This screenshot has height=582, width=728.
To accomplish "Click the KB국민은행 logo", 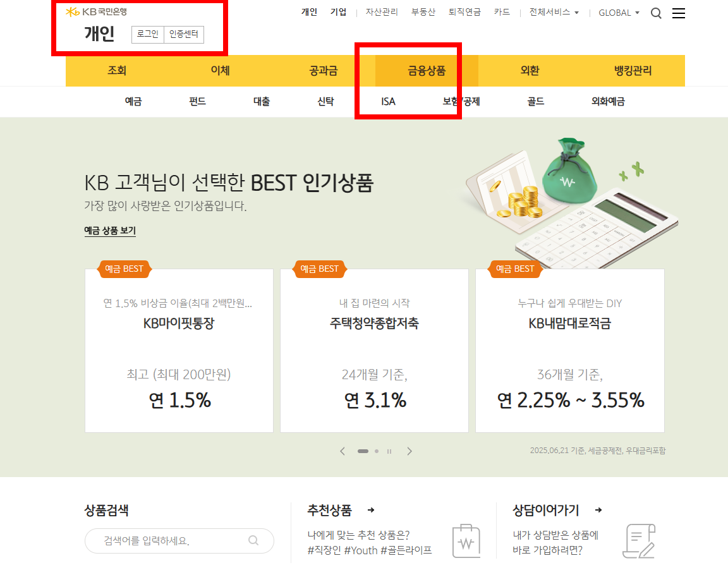I will tap(96, 12).
